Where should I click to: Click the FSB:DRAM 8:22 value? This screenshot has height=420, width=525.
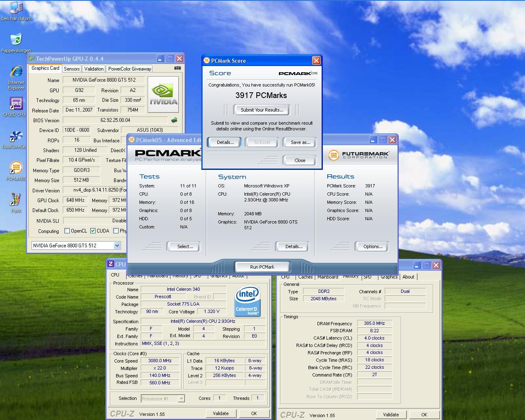(374, 331)
